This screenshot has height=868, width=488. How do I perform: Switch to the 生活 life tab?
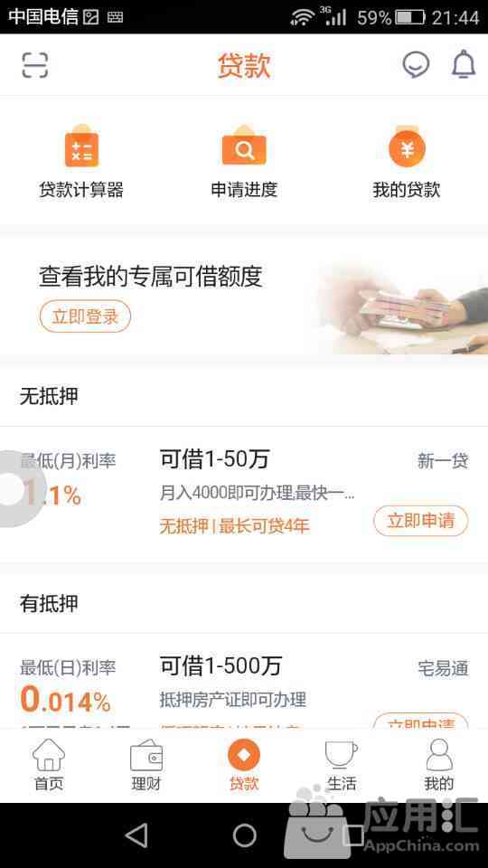342,765
